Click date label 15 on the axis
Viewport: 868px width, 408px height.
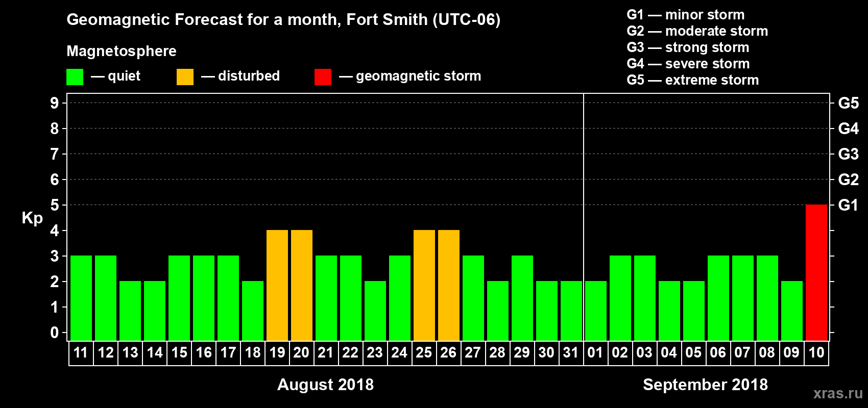pos(179,352)
